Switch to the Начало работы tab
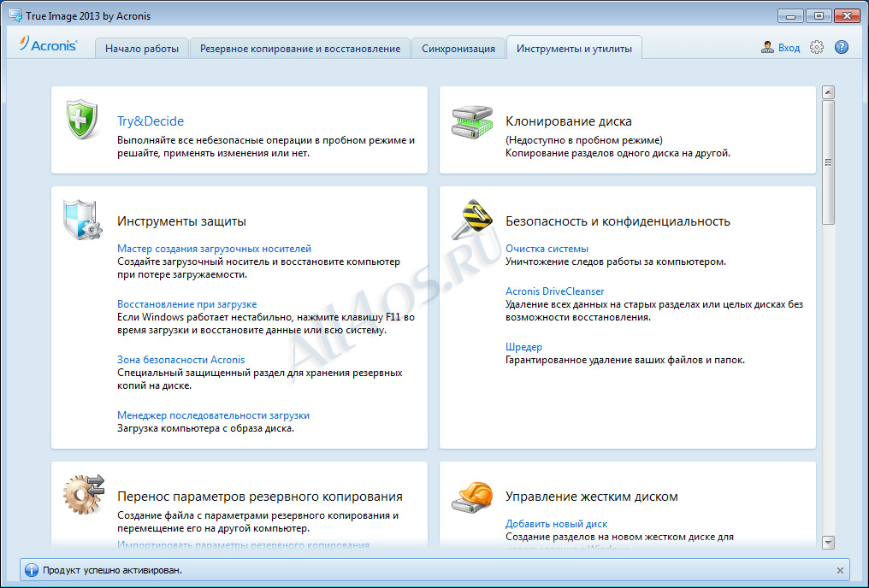The width and height of the screenshot is (869, 588). pyautogui.click(x=142, y=49)
